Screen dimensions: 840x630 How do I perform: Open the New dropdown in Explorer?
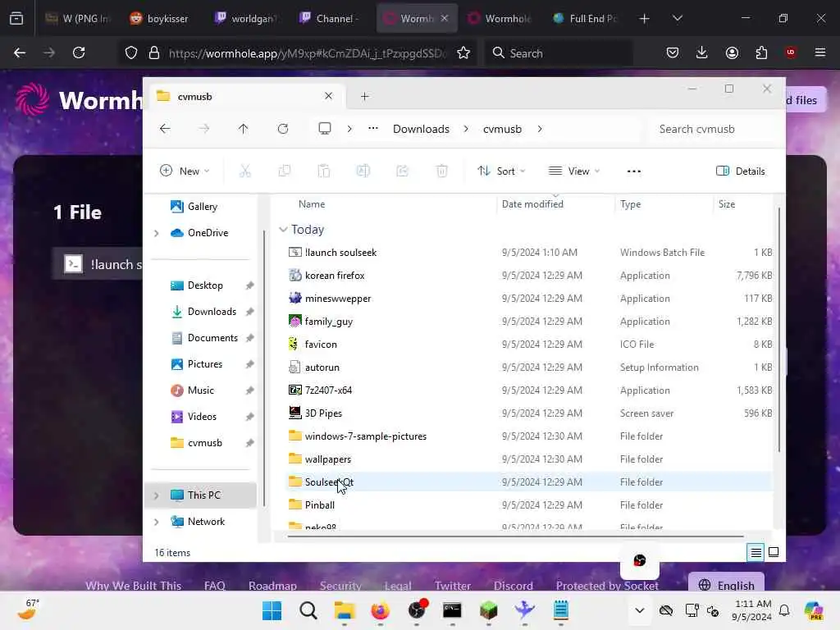(x=185, y=171)
